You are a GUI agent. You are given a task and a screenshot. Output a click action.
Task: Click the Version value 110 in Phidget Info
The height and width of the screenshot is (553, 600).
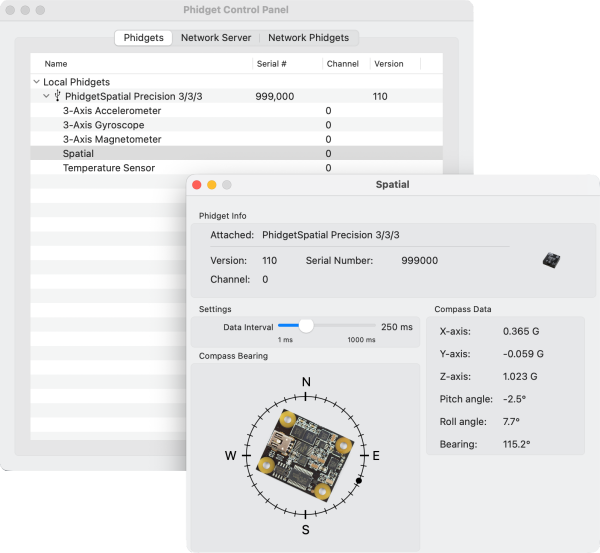point(269,261)
